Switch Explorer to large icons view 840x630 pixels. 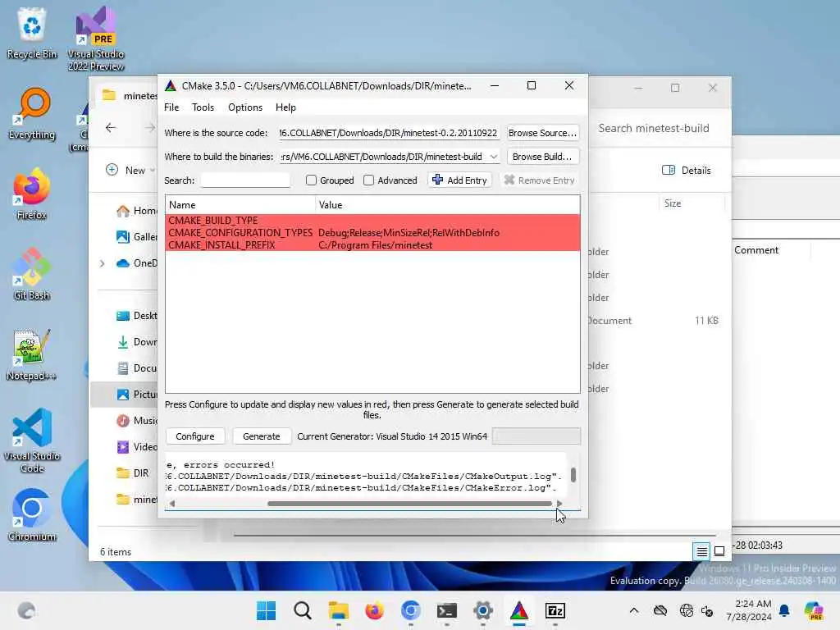[x=719, y=551]
